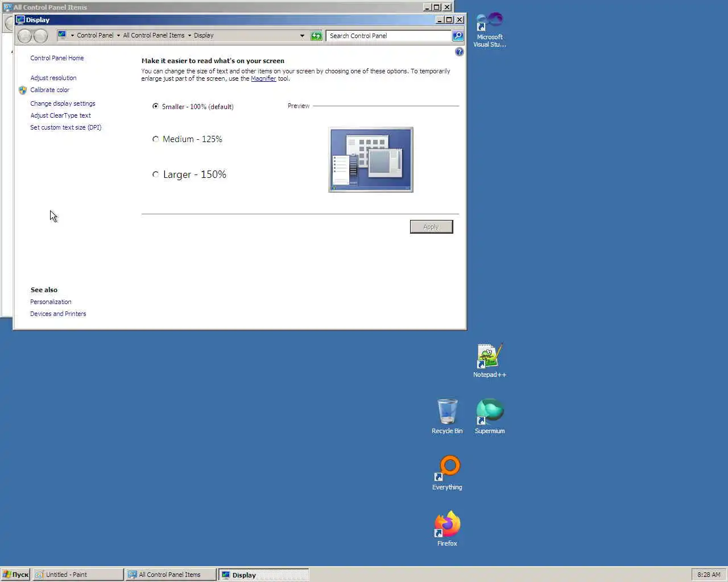Open Adjust resolution link

[x=53, y=78]
